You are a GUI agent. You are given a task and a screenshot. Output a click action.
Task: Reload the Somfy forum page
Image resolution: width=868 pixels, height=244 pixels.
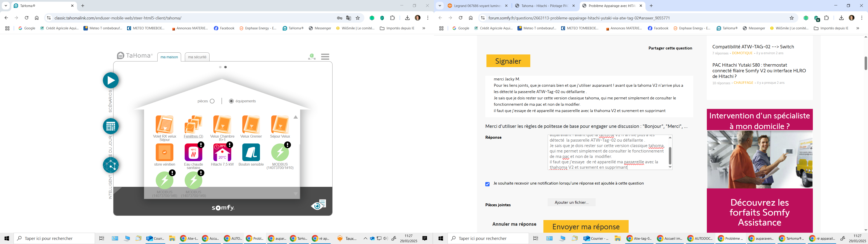pos(461,18)
